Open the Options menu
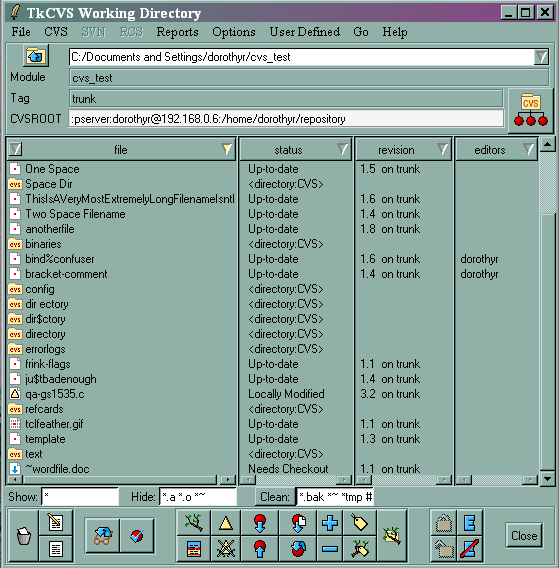 click(234, 32)
